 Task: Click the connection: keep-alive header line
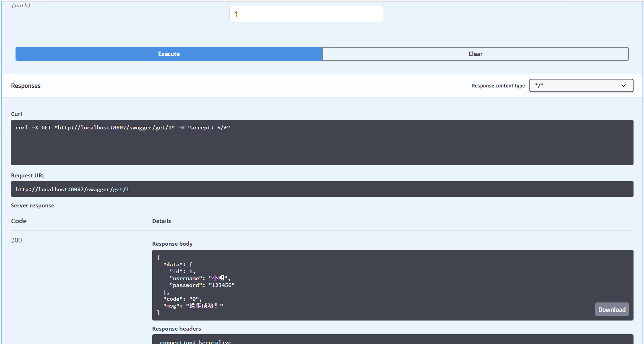point(196,342)
